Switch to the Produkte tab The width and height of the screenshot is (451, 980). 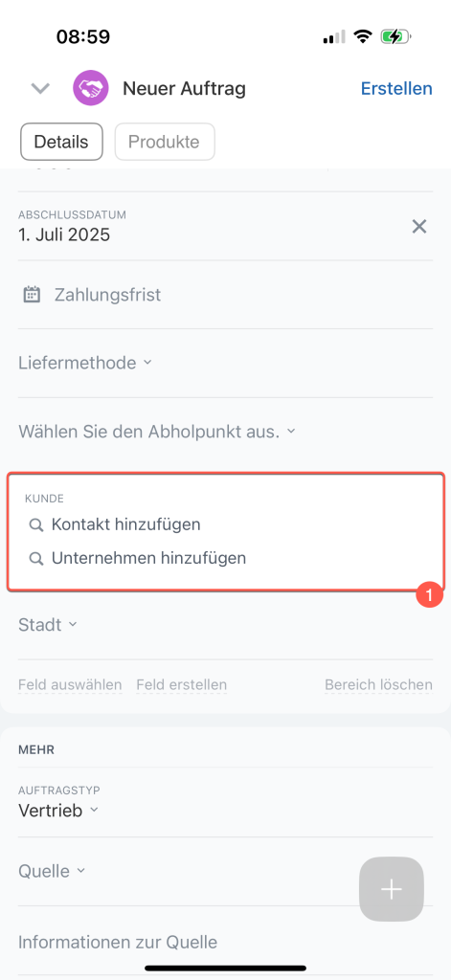coord(165,142)
